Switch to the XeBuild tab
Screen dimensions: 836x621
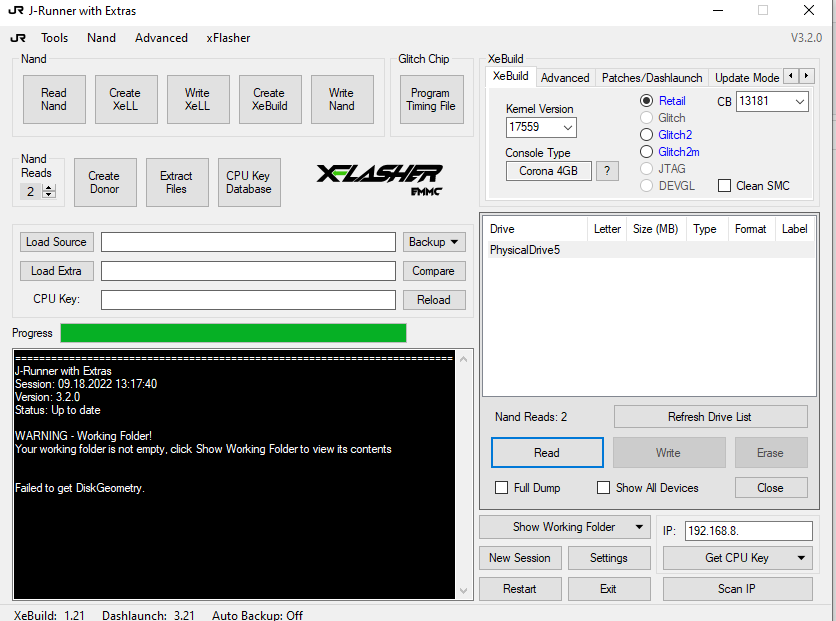[x=510, y=76]
